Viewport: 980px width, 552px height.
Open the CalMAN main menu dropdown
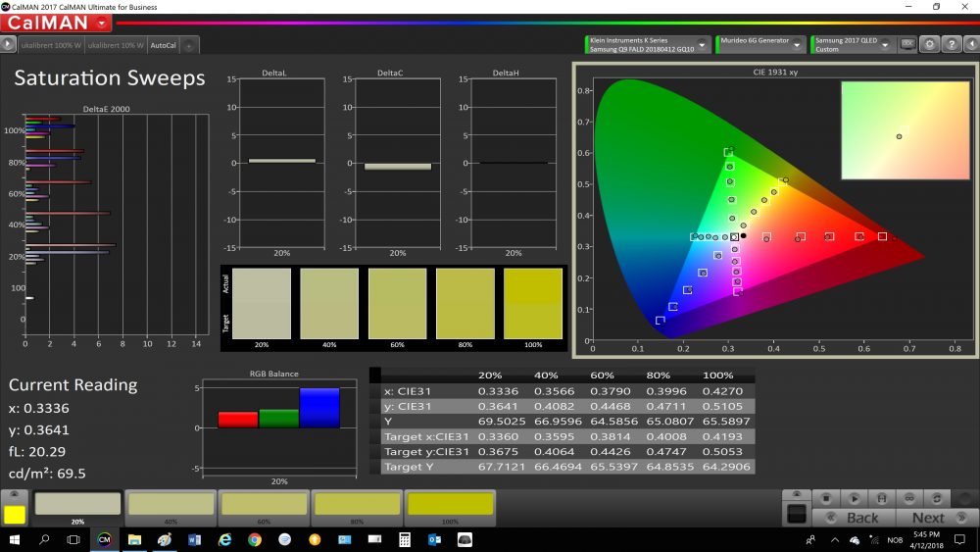coord(102,24)
